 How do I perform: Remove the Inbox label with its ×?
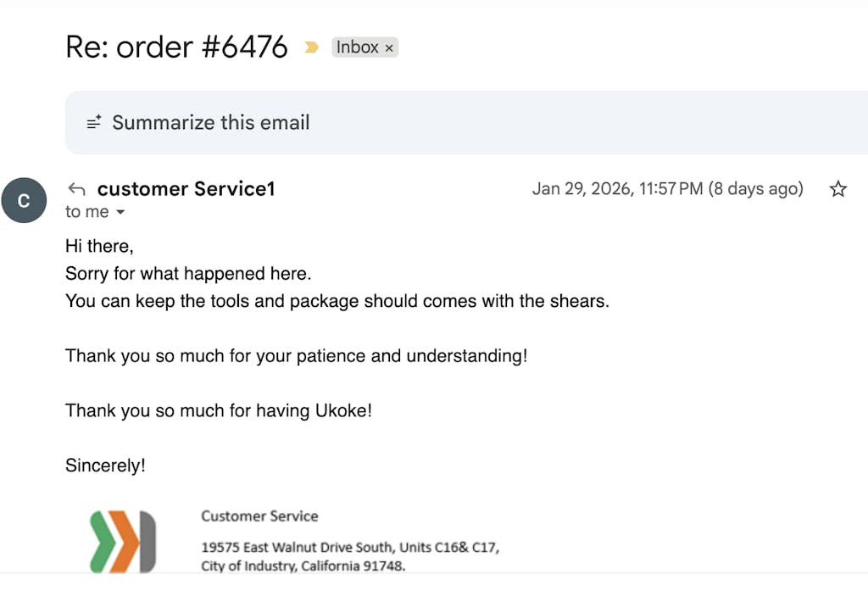pos(389,48)
